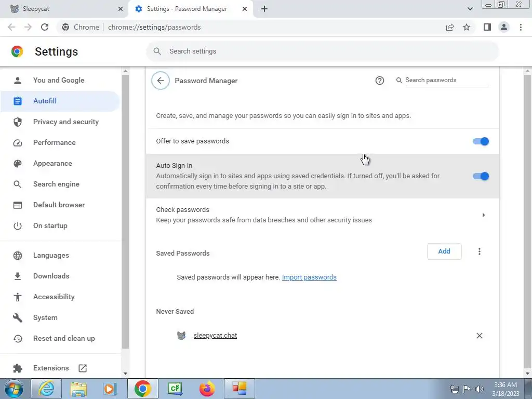The image size is (532, 399).
Task: Click the sleepycat.chat cat favicon
Action: point(181,336)
